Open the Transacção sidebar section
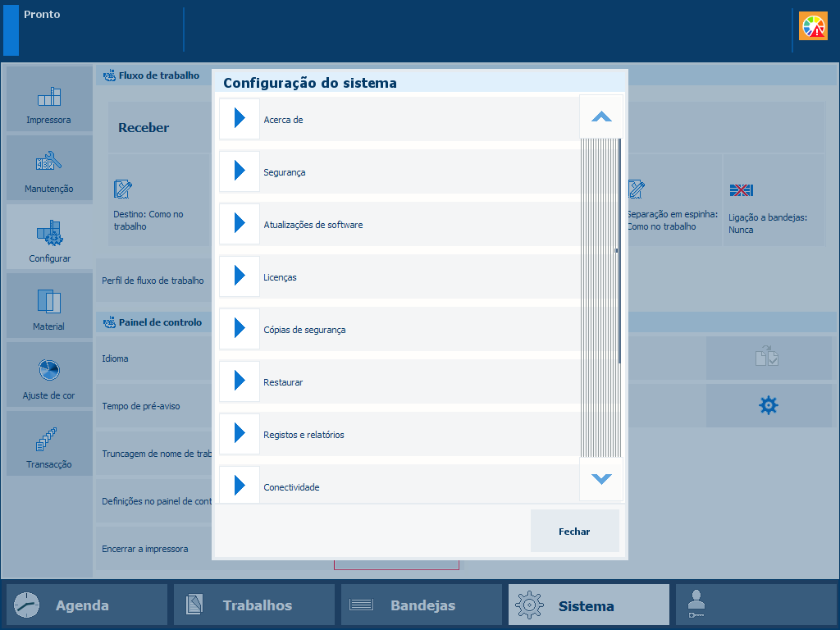This screenshot has height=630, width=840. click(49, 443)
